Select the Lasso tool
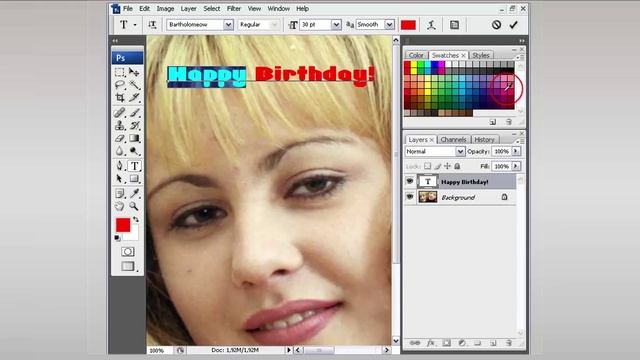Viewport: 640px width, 360px height. [x=120, y=85]
